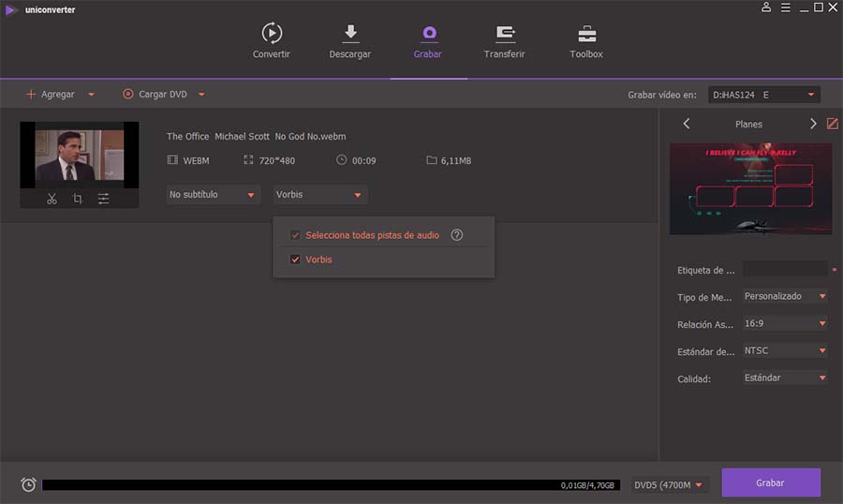843x504 pixels.
Task: Click the alarm clock schedule icon
Action: pos(28,484)
